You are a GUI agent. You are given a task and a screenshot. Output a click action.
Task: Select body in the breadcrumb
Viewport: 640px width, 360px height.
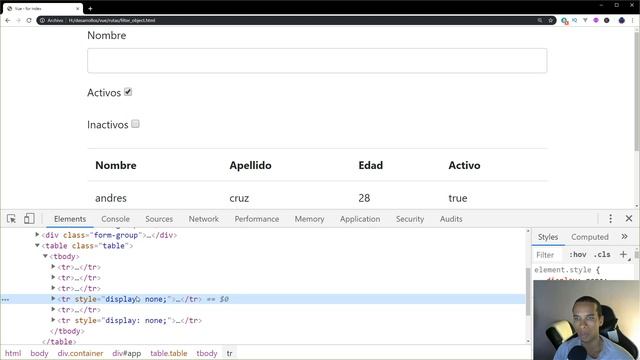pyautogui.click(x=39, y=353)
